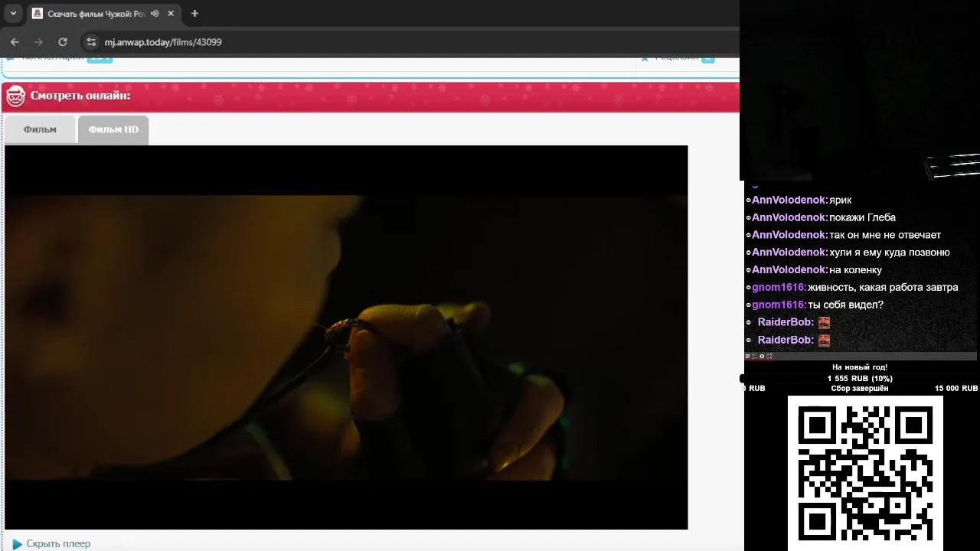Click the gnom1616 username beside 'ты себя видел?'
The width and height of the screenshot is (980, 551).
[x=778, y=305]
